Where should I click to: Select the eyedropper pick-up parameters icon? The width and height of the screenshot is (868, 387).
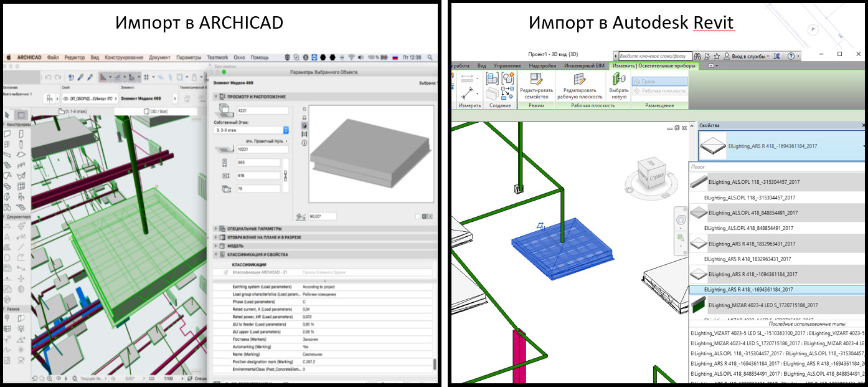(80, 77)
